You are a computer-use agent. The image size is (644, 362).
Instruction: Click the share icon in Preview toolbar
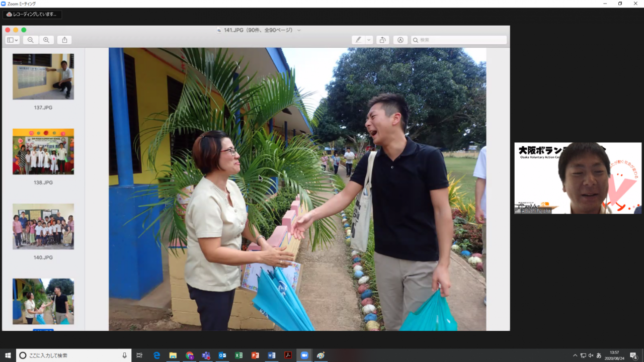pos(64,40)
